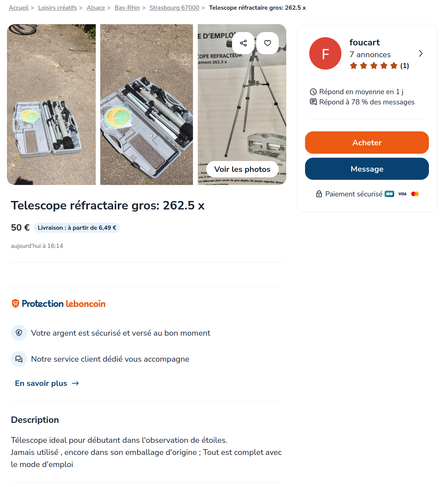Click the blue Message button
Screen dimensions: 448x487
pos(367,169)
